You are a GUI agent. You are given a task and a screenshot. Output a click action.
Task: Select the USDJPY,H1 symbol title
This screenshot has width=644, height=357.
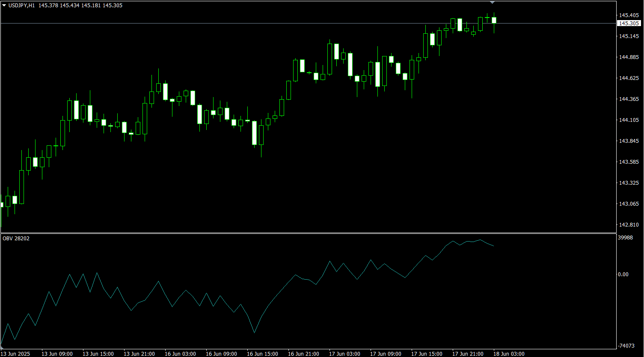coord(22,6)
